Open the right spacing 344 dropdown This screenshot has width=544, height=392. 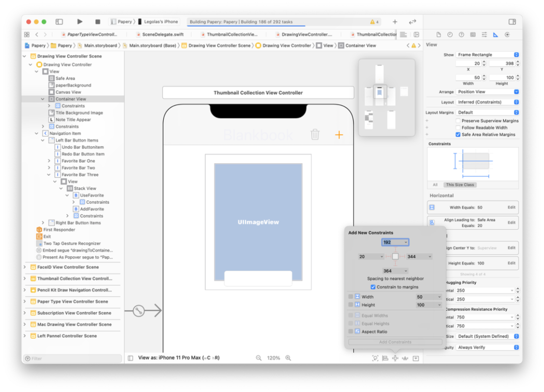click(430, 256)
